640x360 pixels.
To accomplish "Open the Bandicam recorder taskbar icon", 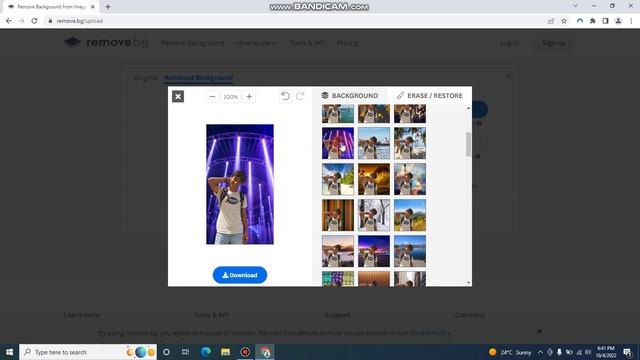I will point(245,352).
